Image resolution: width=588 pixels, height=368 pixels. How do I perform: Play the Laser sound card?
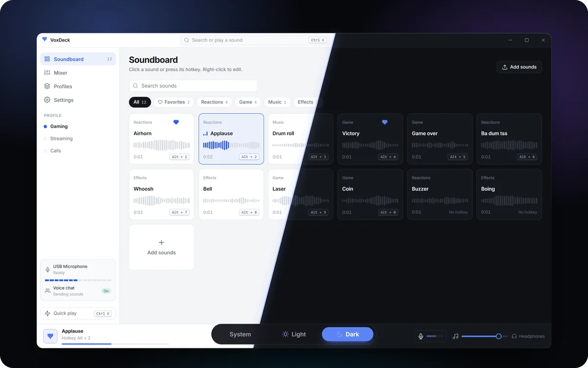click(300, 194)
